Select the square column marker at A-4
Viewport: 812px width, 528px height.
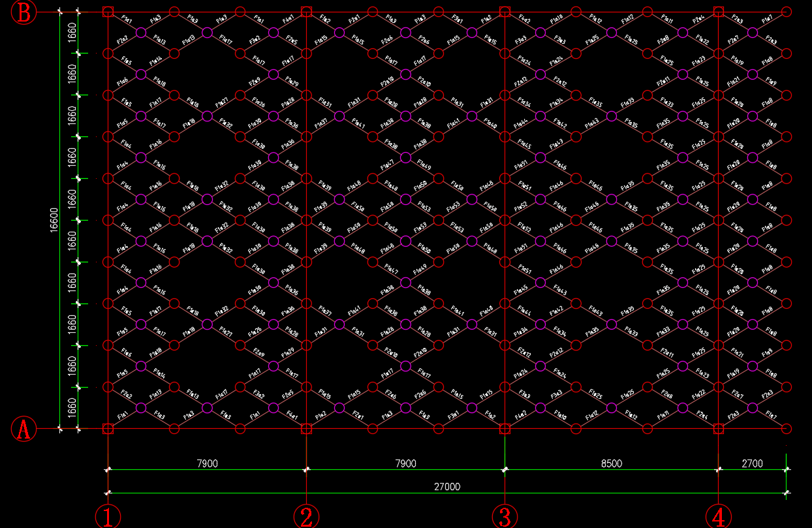719,429
